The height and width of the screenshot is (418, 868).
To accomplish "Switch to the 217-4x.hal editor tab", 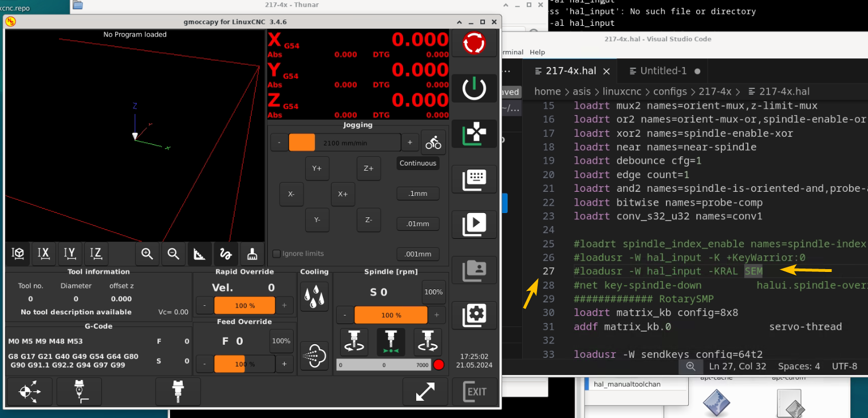I will coord(571,71).
